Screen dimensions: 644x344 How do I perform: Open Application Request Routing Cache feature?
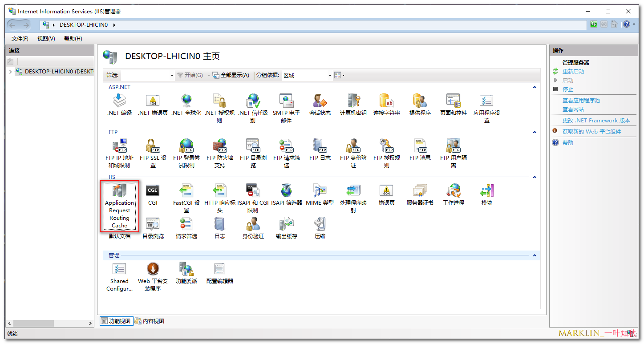tap(119, 206)
